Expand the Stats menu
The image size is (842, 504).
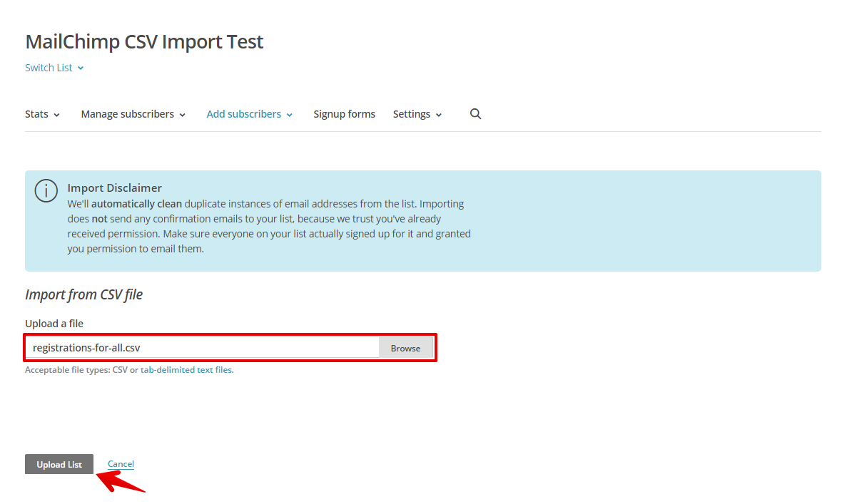pos(42,114)
